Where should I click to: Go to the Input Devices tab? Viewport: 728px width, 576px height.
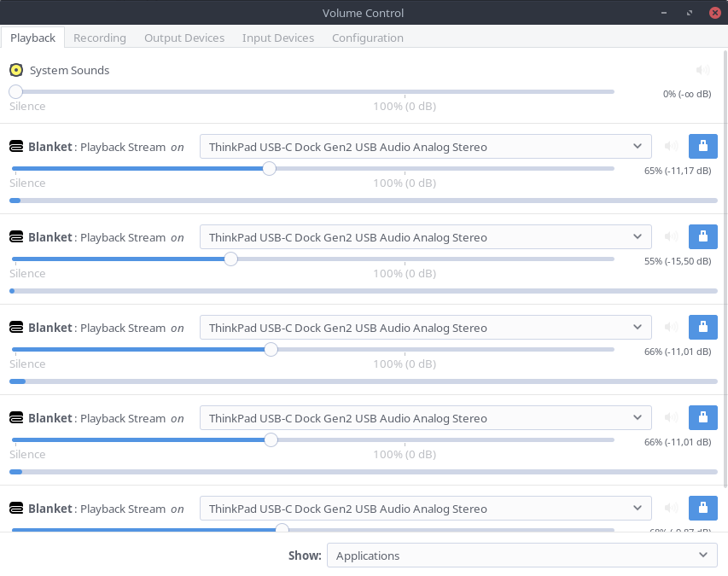tap(278, 38)
